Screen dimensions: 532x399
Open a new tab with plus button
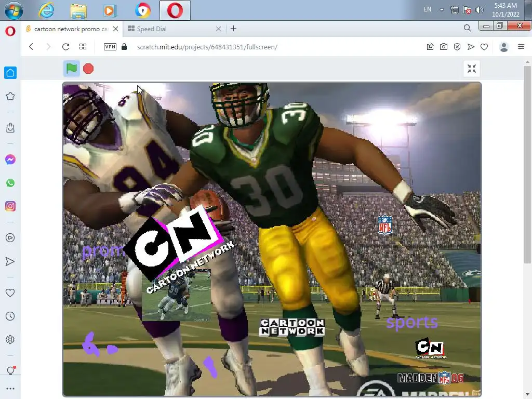pyautogui.click(x=233, y=29)
